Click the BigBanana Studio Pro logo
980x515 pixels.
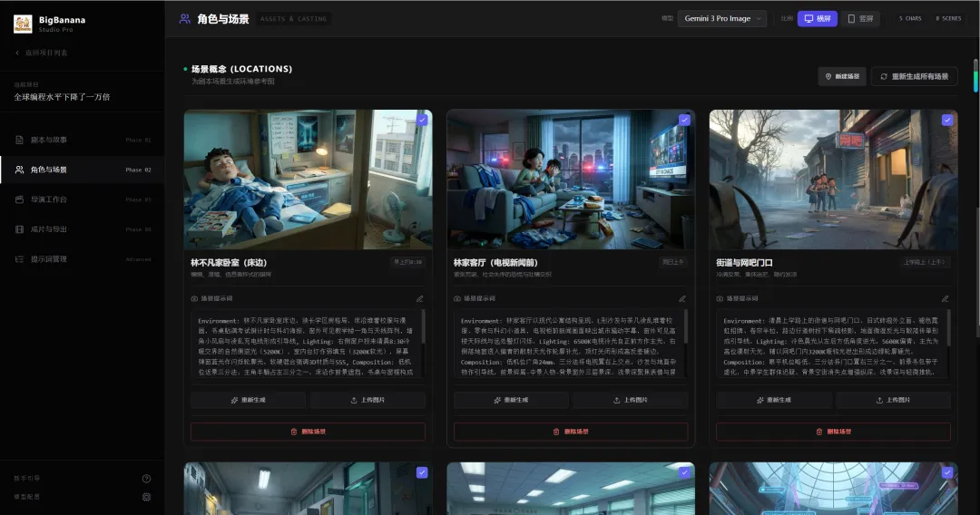23,24
